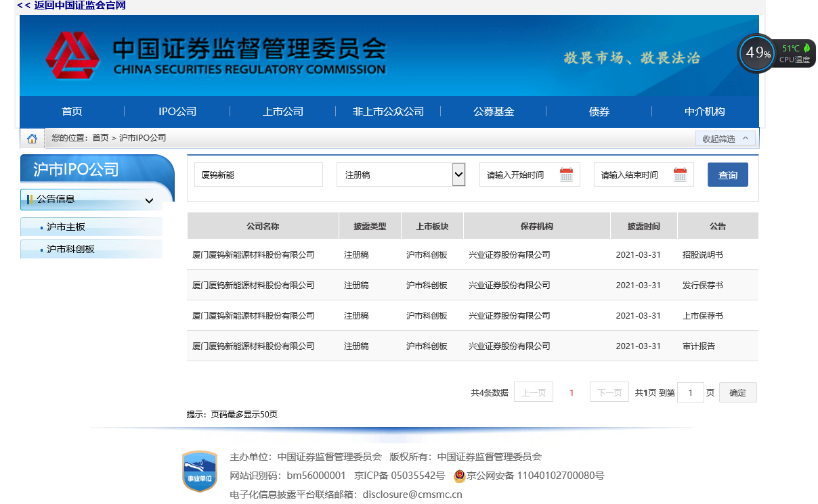This screenshot has height=504, width=818.
Task: Click the CPU temperature widget
Action: 776,53
